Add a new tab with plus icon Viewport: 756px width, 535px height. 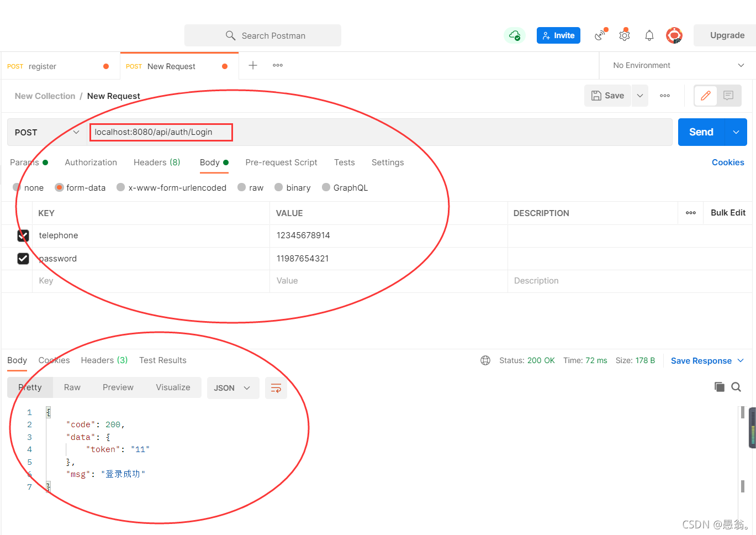pyautogui.click(x=253, y=65)
